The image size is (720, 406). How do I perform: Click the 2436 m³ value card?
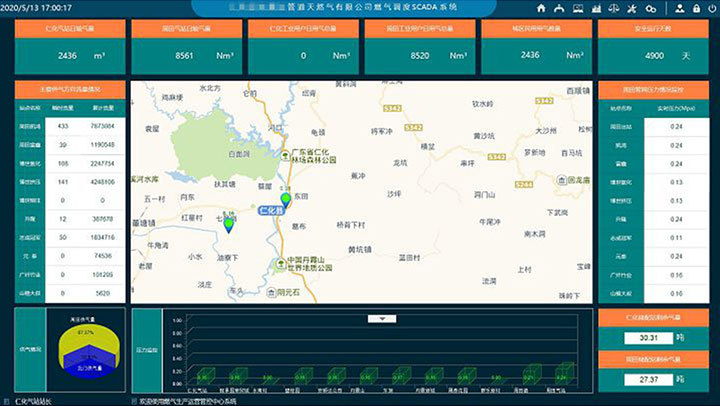pos(70,56)
